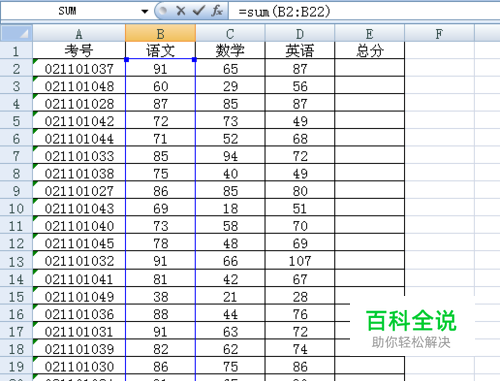Viewport: 500px width, 381px height.
Task: Select cell with exam number 021101038
Action: pos(79,173)
